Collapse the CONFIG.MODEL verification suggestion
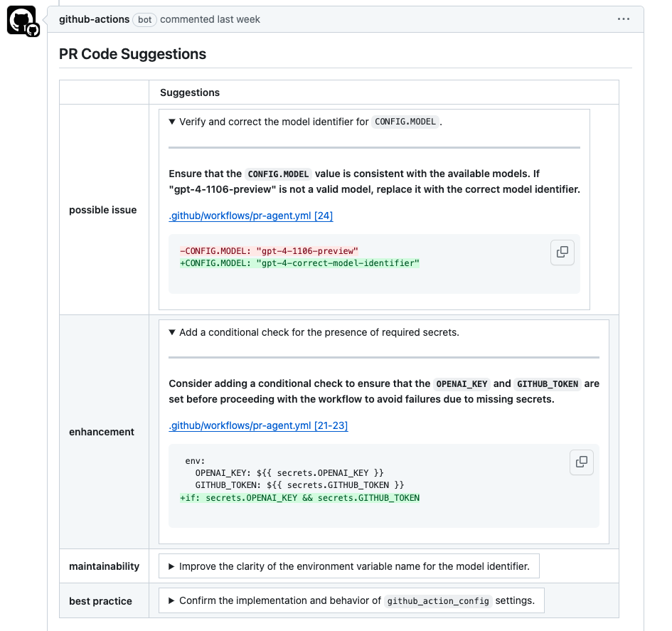The height and width of the screenshot is (631, 672). click(171, 122)
